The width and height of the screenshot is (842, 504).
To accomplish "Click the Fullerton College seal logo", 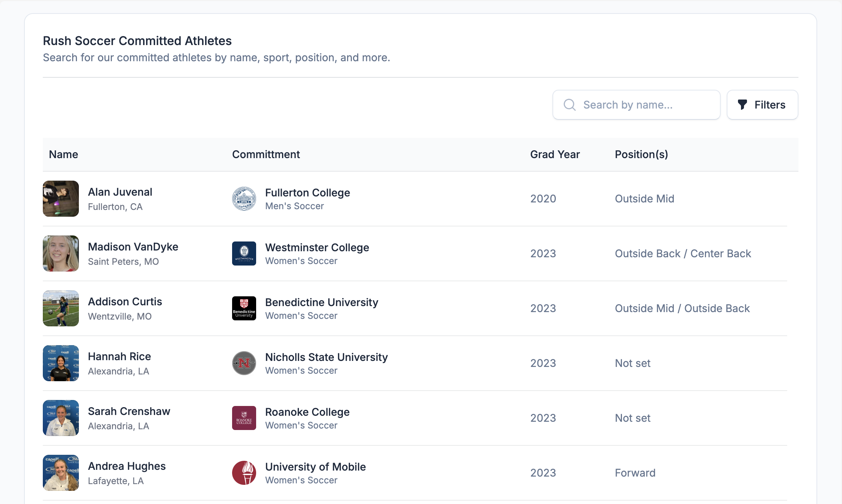I will [244, 199].
